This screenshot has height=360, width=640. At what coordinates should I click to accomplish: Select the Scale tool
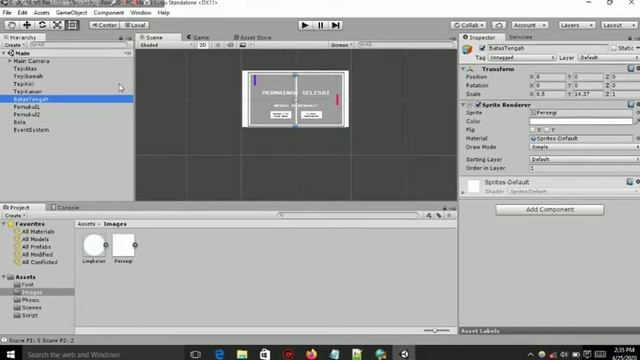pyautogui.click(x=57, y=25)
